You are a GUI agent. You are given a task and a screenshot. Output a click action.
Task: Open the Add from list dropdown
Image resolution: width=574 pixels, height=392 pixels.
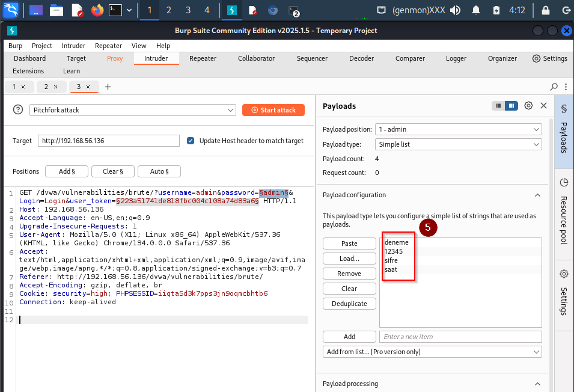[432, 352]
